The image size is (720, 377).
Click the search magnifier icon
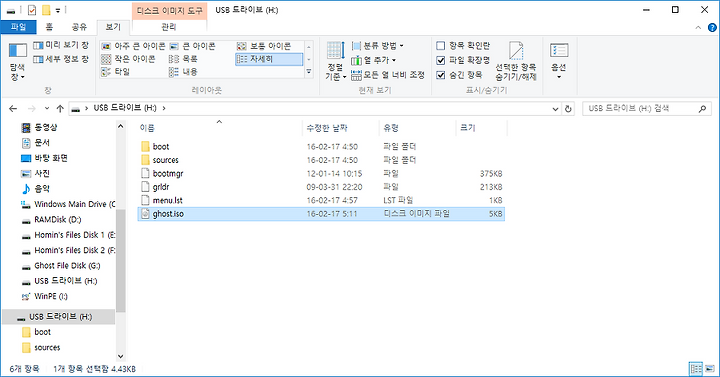pos(702,109)
